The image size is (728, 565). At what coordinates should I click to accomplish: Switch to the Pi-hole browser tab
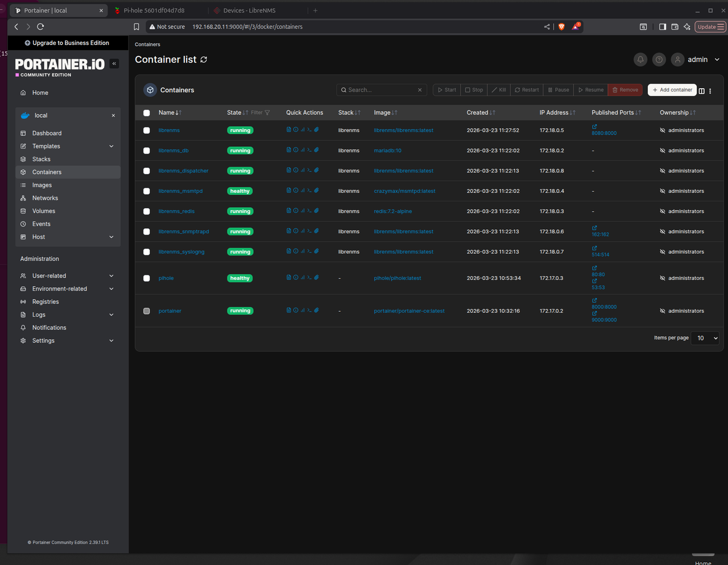point(154,10)
